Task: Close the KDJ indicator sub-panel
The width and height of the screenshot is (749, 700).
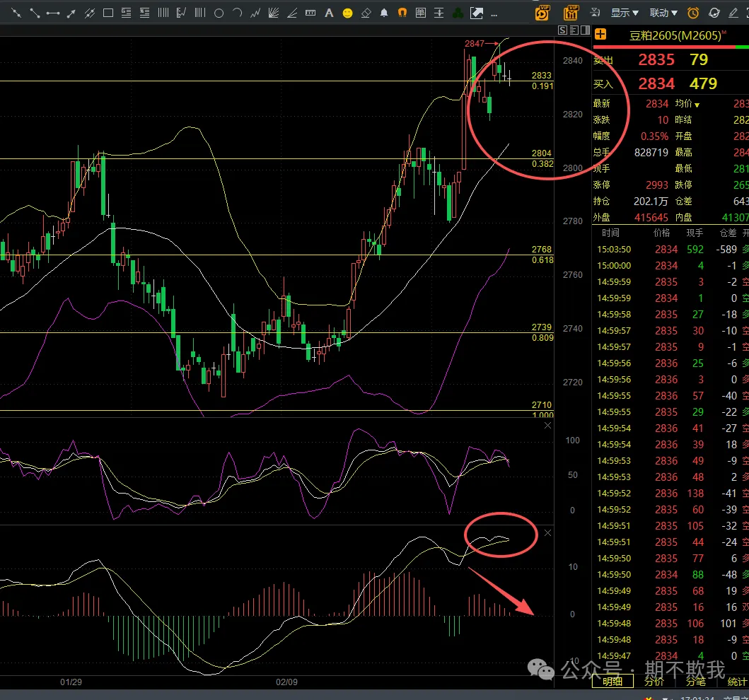Action: tap(548, 426)
